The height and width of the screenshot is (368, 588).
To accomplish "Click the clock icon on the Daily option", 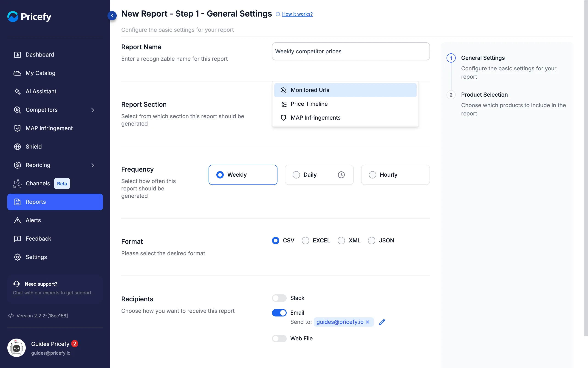I will [x=341, y=175].
